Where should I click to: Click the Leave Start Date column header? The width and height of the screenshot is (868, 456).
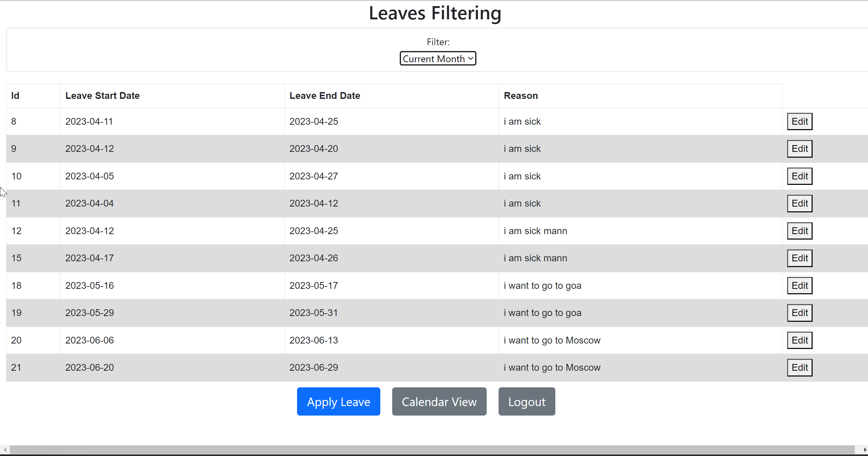(x=102, y=95)
